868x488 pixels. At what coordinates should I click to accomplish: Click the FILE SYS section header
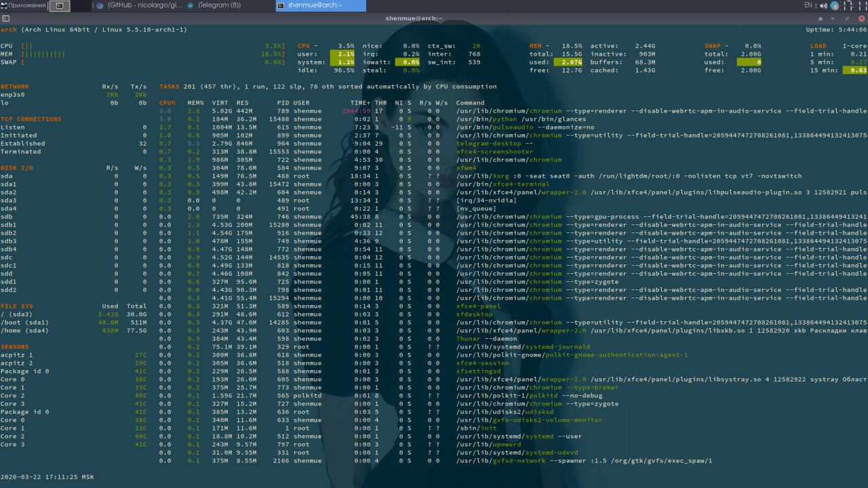click(17, 306)
